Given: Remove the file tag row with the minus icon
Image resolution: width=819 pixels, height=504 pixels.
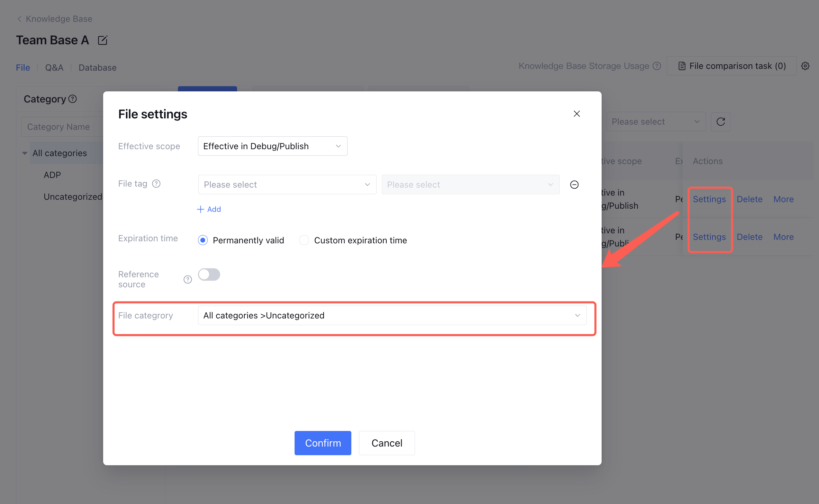Looking at the screenshot, I should (574, 184).
